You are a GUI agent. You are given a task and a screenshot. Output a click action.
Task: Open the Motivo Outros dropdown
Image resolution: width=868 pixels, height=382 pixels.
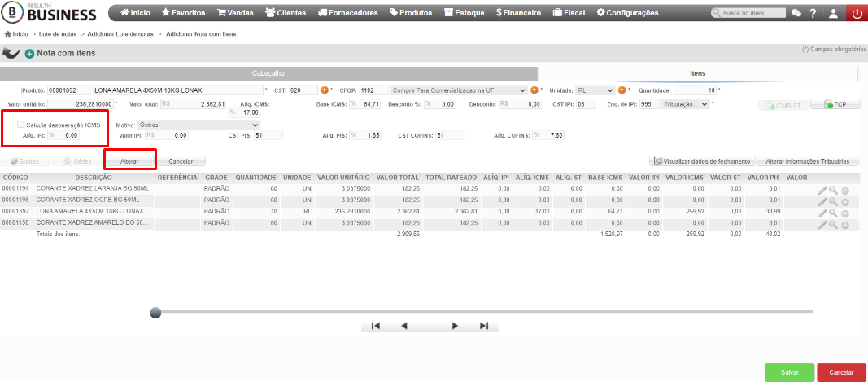pos(198,125)
